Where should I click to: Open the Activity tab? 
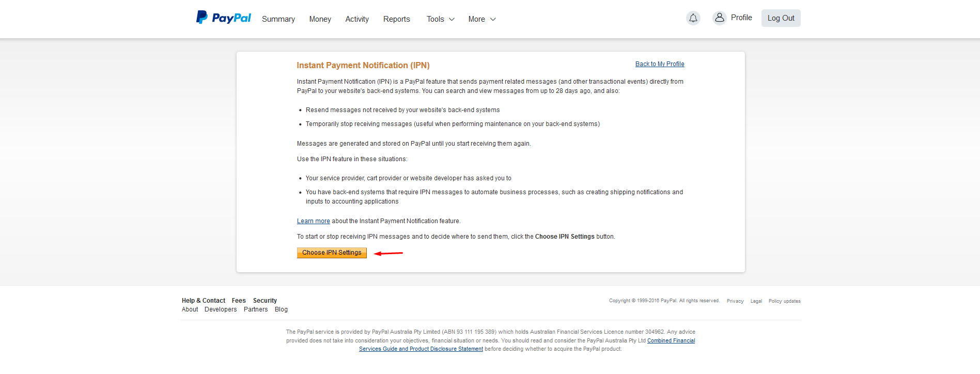pyautogui.click(x=357, y=19)
